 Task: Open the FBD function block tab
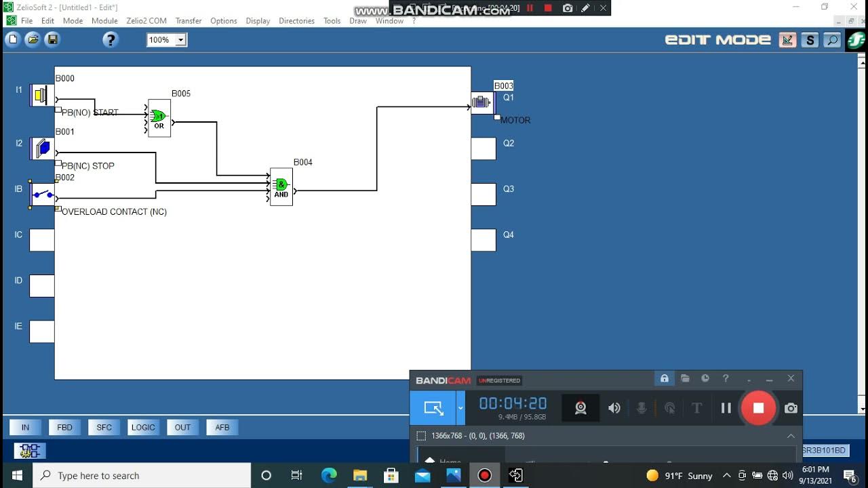click(x=64, y=427)
